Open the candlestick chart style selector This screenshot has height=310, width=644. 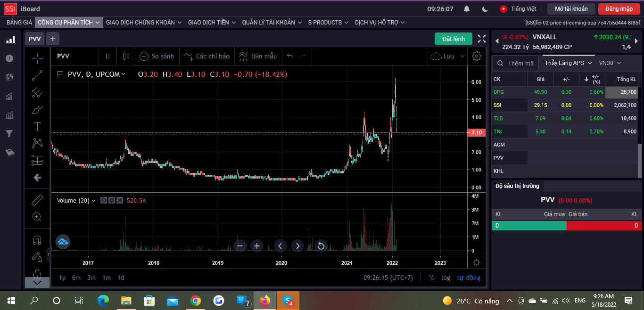tap(125, 56)
